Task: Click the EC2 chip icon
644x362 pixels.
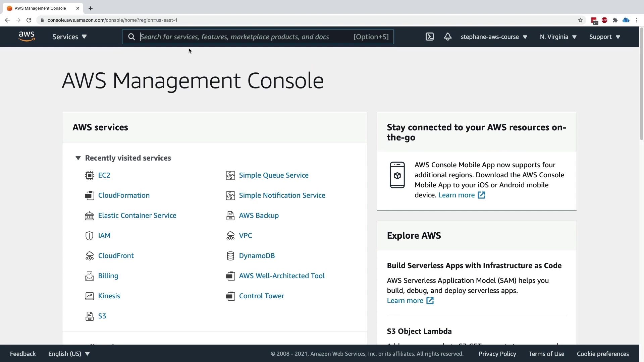Action: tap(89, 175)
